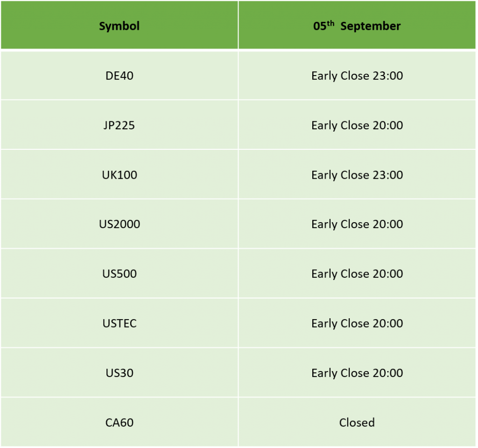
Task: Select UK100's Early Close 23:00 cell
Action: click(357, 175)
